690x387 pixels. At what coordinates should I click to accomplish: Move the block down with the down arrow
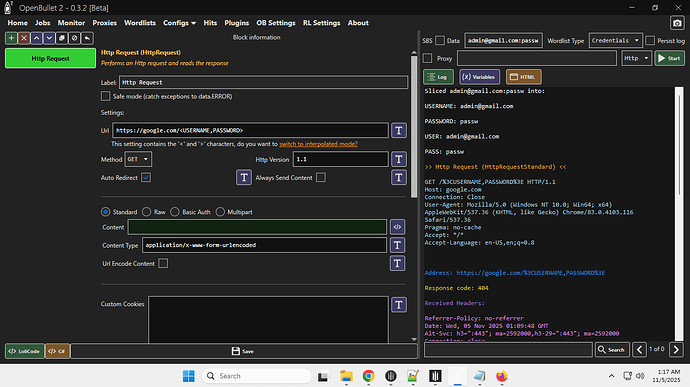click(x=49, y=38)
